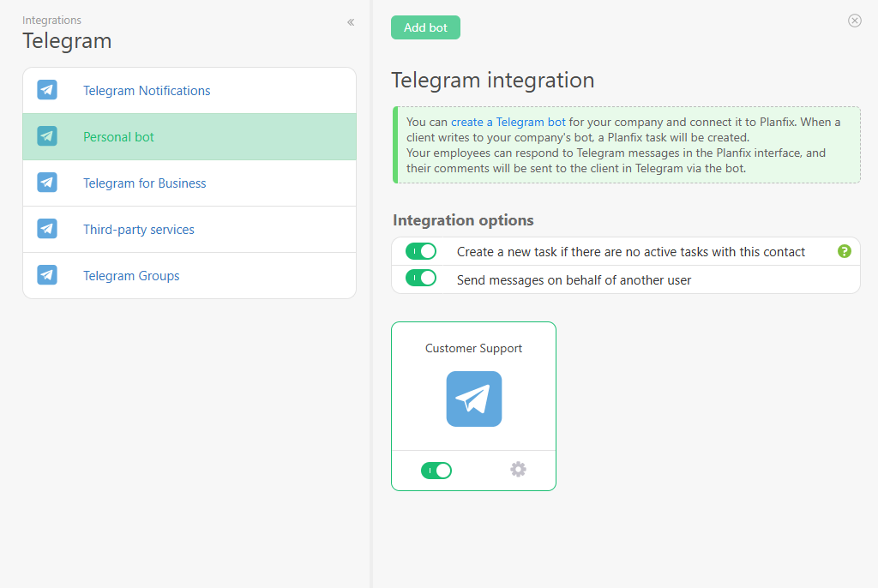This screenshot has height=588, width=878.
Task: Click the Add bot button
Action: (x=425, y=27)
